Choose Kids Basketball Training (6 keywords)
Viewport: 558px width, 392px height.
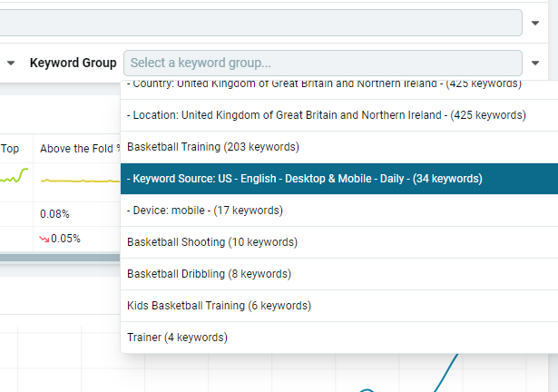[x=339, y=306]
